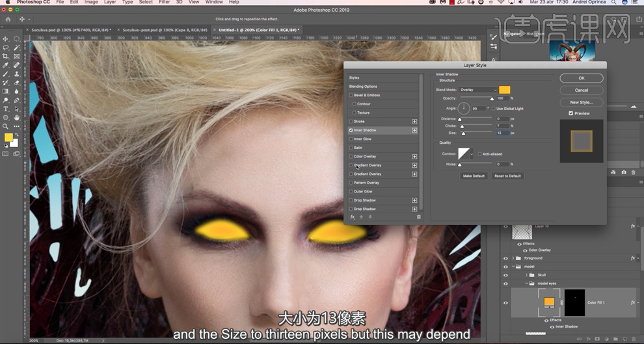The width and height of the screenshot is (644, 344).
Task: Hide the foreground group layer
Action: (x=505, y=258)
